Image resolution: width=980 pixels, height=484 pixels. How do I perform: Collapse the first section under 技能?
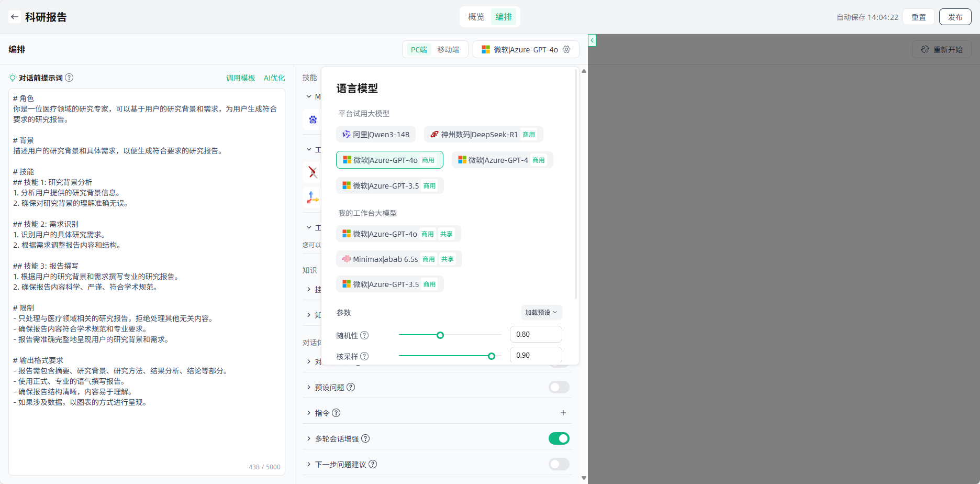pos(309,96)
